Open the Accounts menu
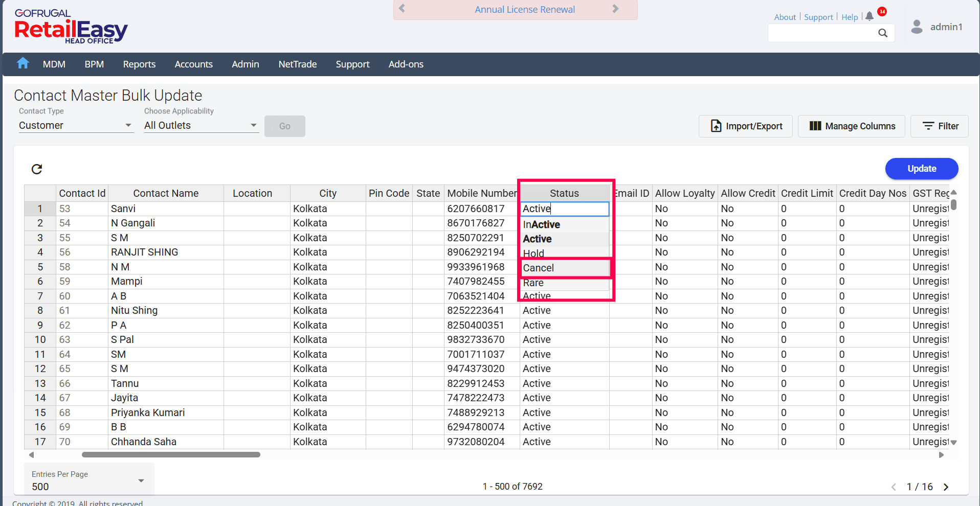 click(x=193, y=64)
